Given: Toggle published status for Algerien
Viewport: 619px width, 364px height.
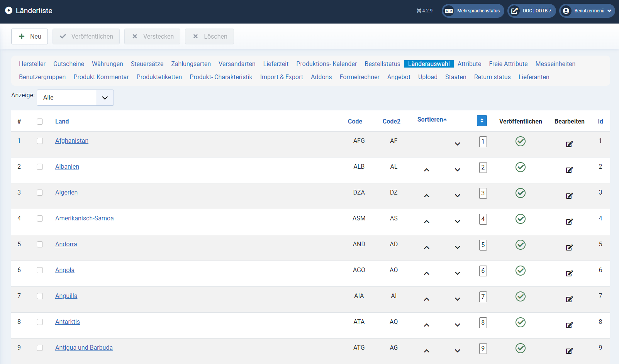Looking at the screenshot, I should [521, 193].
